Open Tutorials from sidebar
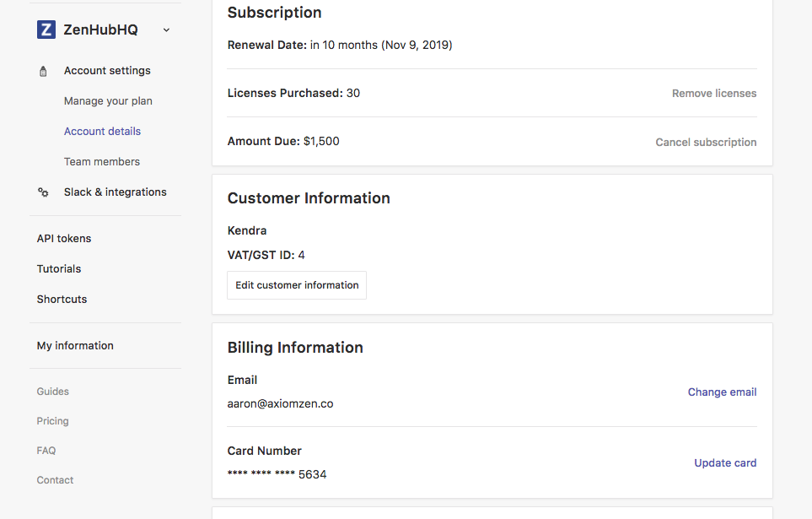This screenshot has height=519, width=812. pyautogui.click(x=59, y=269)
